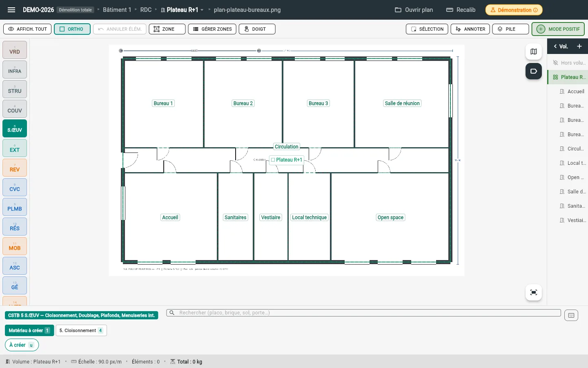Select the ASC lot tile
The width and height of the screenshot is (588, 368).
point(15,266)
